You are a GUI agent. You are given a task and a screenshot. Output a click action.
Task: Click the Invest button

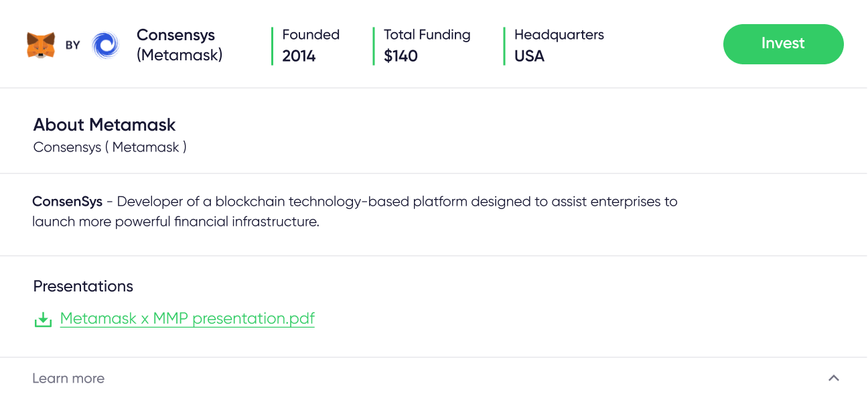(x=783, y=44)
